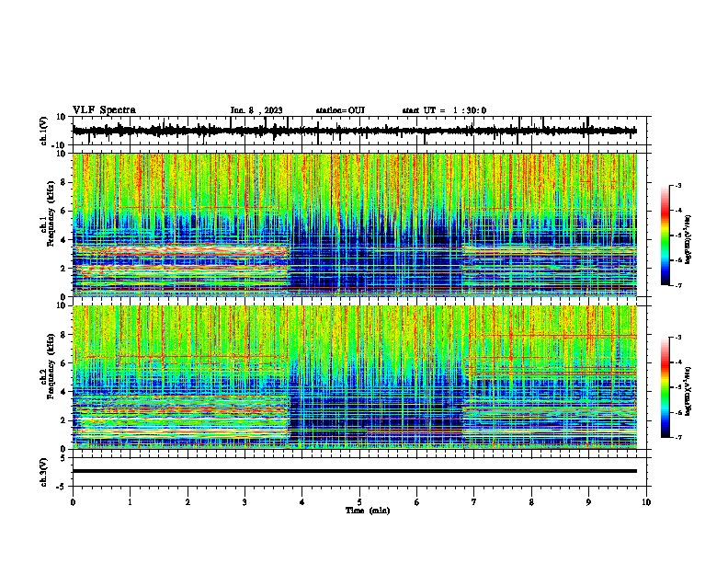Click the ch.3 flat voltage trace
Viewport: 728px width, 563px height.
[355, 471]
